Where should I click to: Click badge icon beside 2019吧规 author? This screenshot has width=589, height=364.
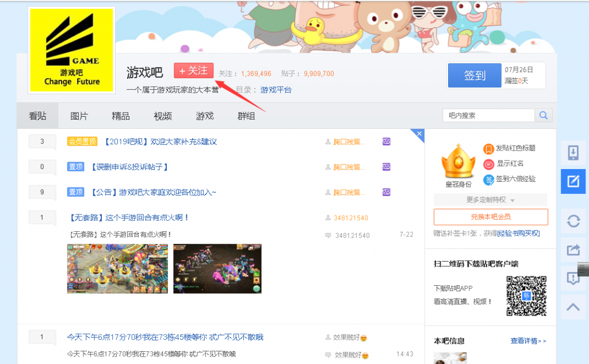[386, 141]
